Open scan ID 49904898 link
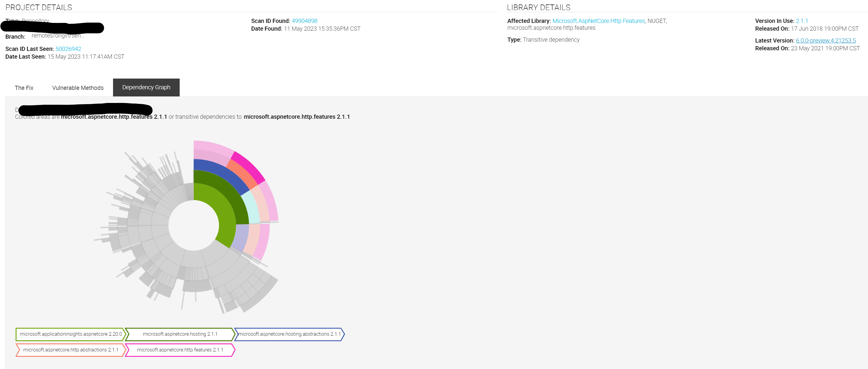The width and height of the screenshot is (868, 369). (x=304, y=21)
